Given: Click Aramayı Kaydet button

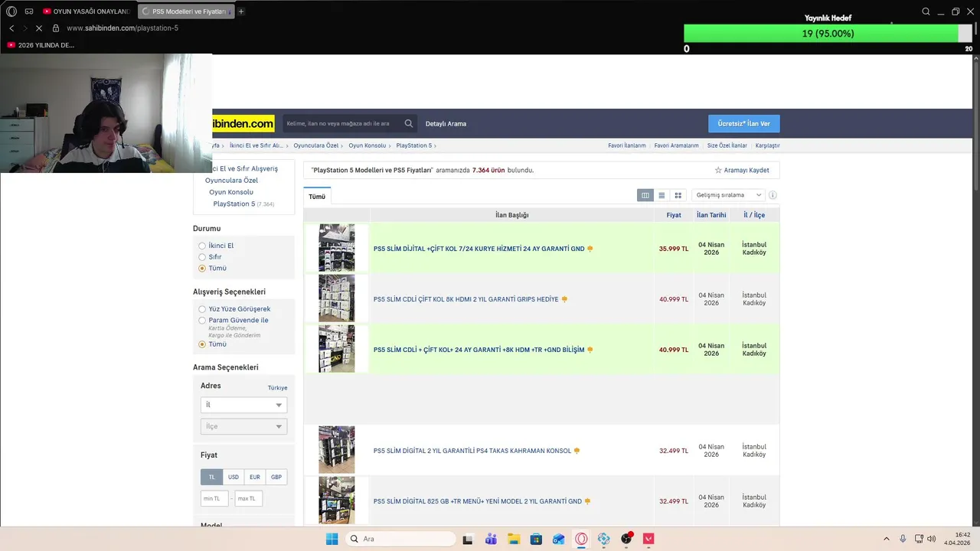Looking at the screenshot, I should pos(742,170).
